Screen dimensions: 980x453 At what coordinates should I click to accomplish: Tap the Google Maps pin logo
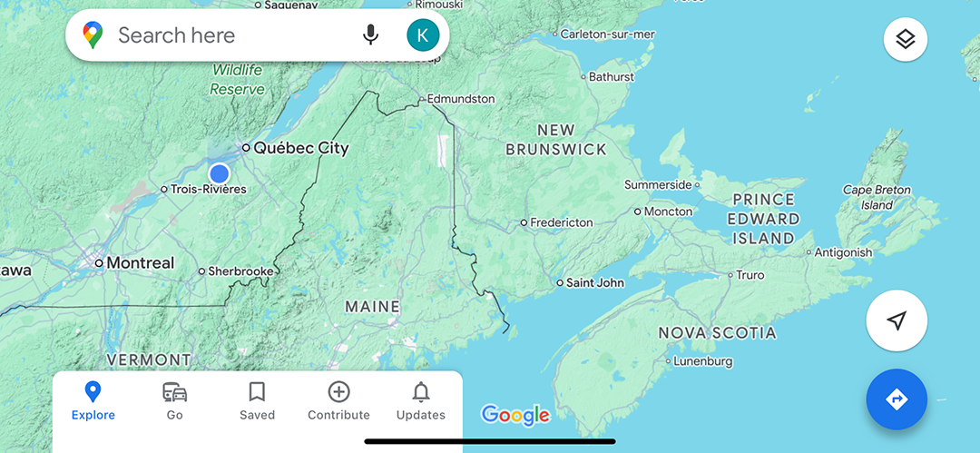point(93,35)
